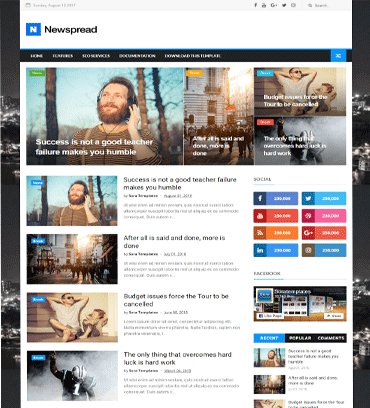Click street crowd thumbnail in post list
The width and height of the screenshot is (370, 408).
click(x=72, y=259)
